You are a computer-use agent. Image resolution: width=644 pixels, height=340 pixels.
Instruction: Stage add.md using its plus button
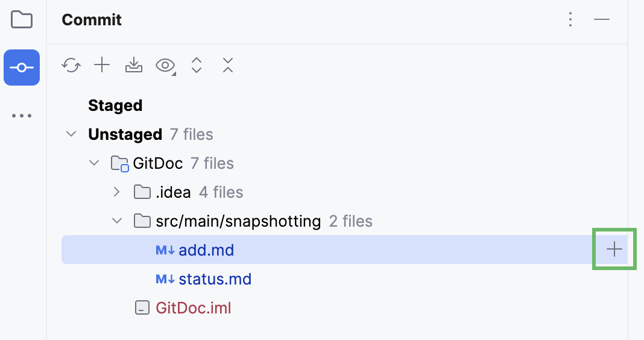[x=614, y=249]
